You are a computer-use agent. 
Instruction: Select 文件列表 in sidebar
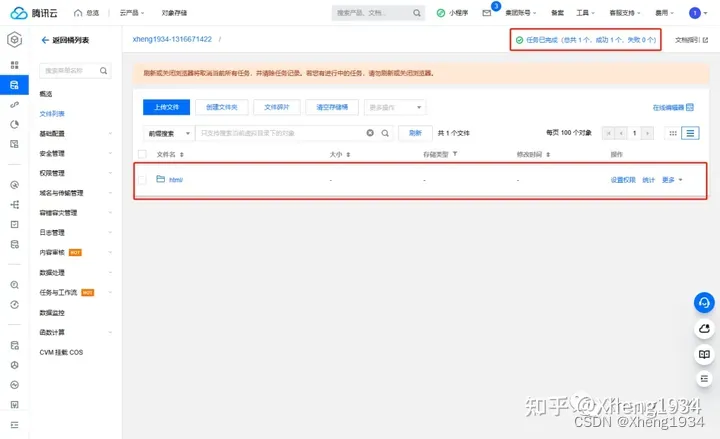(52, 114)
